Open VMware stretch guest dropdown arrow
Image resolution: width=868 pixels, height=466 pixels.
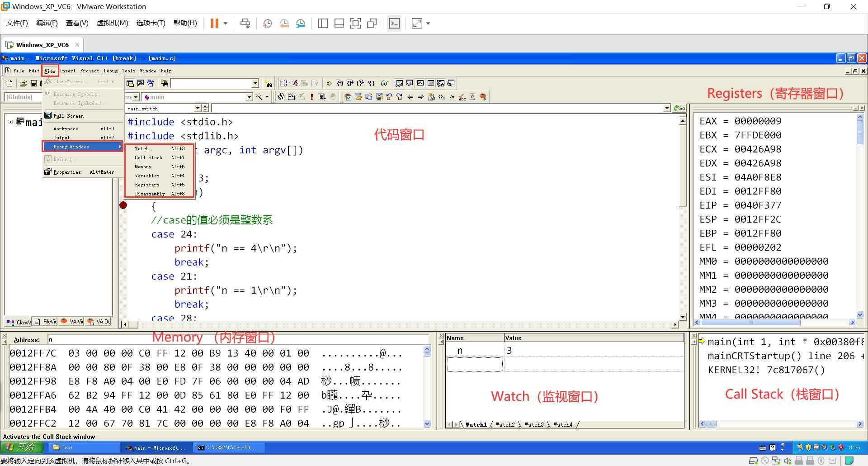pos(428,24)
